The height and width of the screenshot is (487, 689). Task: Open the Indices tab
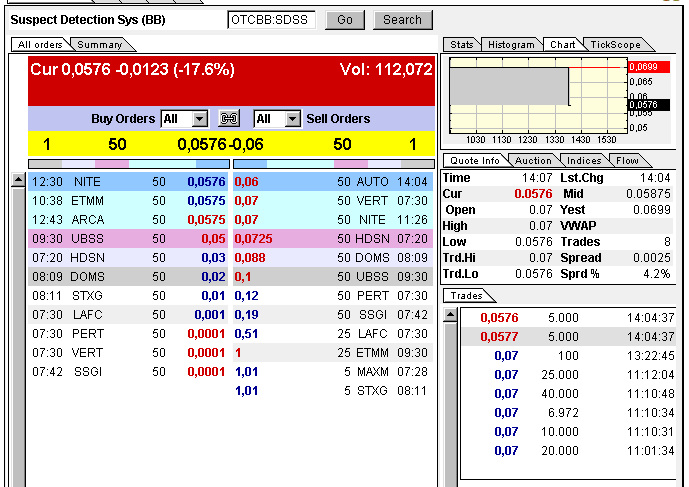click(584, 160)
